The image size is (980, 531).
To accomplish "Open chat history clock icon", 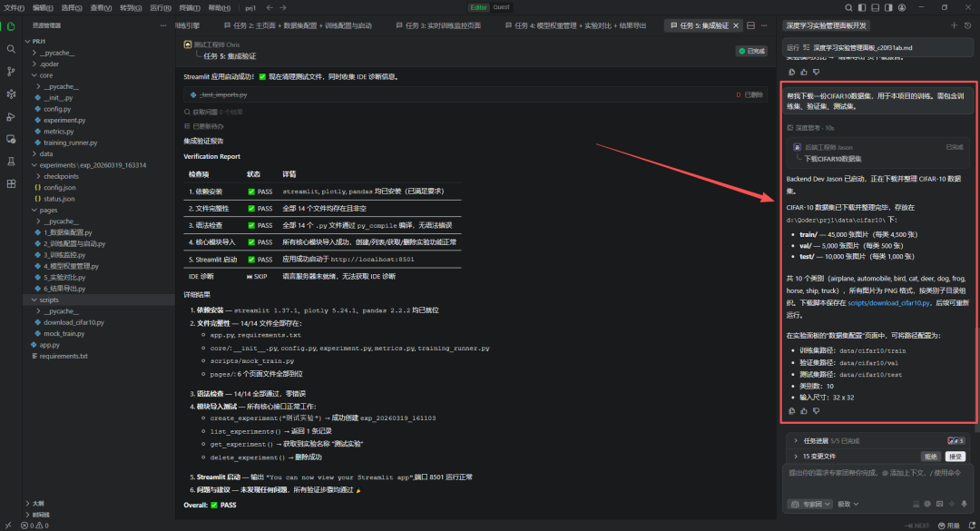I will (968, 25).
